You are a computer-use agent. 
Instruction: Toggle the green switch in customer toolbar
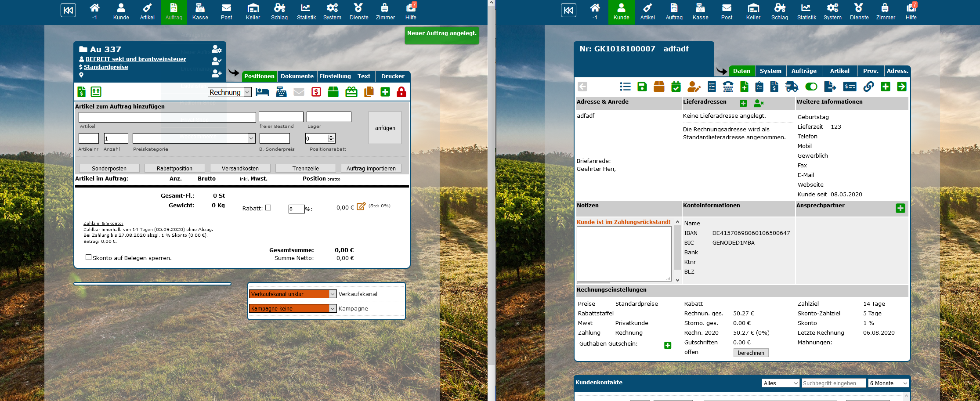811,87
